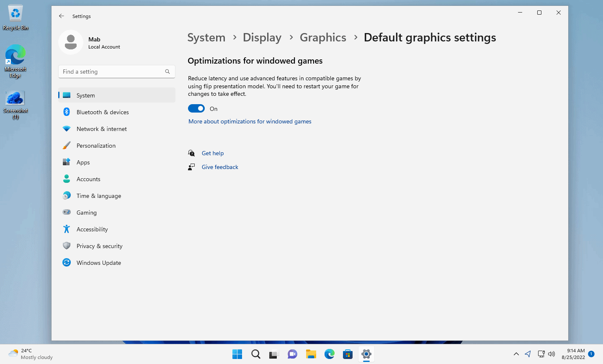Image resolution: width=603 pixels, height=364 pixels.
Task: Open Personalization settings
Action: (x=96, y=145)
